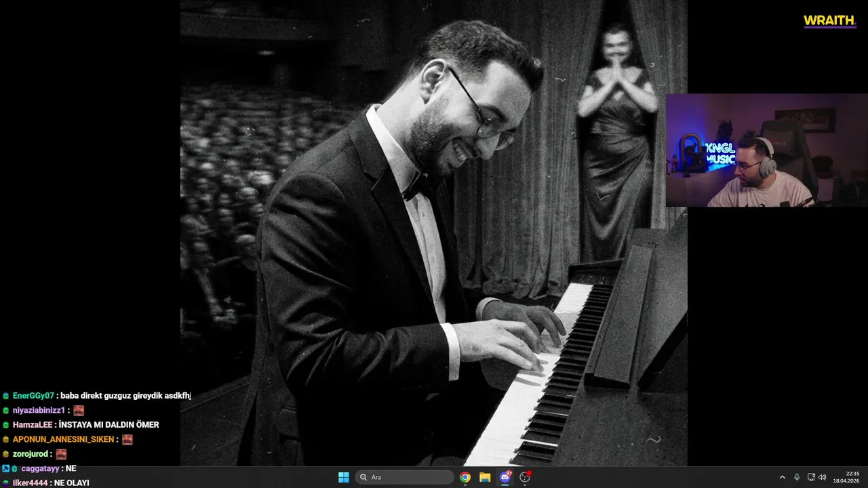
Task: Switch to Discord on the taskbar
Action: tap(505, 477)
